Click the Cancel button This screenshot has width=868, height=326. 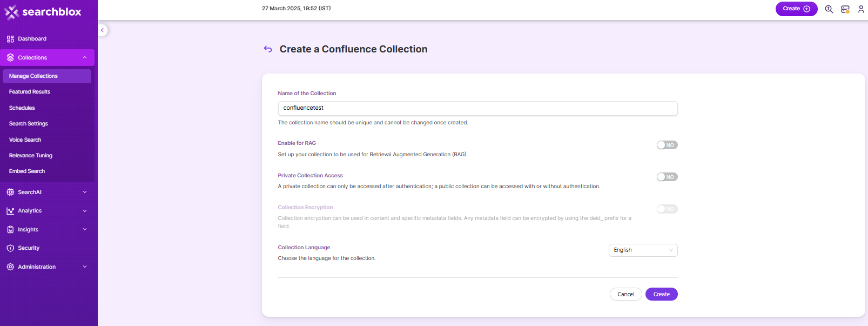tap(626, 294)
